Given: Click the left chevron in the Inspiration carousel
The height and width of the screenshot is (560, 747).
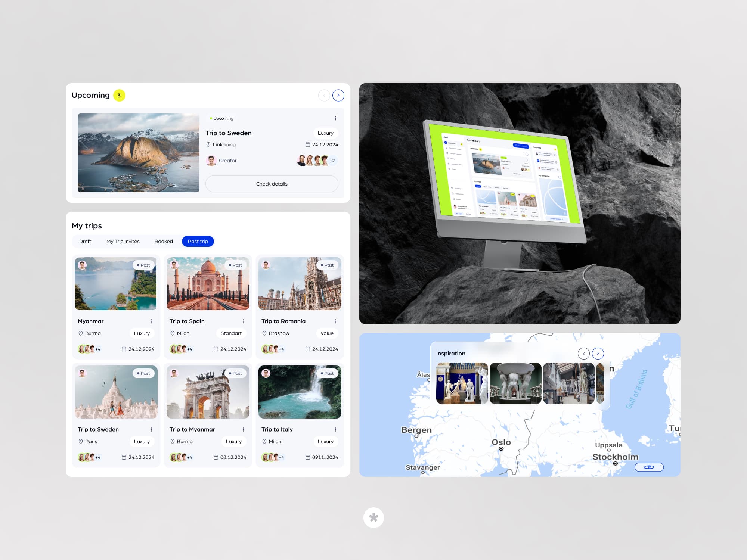Looking at the screenshot, I should point(583,353).
